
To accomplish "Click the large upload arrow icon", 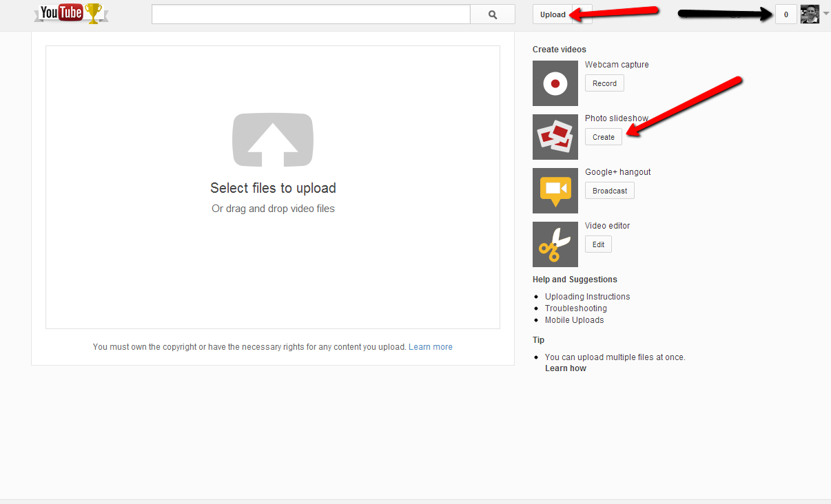I will coord(273,140).
